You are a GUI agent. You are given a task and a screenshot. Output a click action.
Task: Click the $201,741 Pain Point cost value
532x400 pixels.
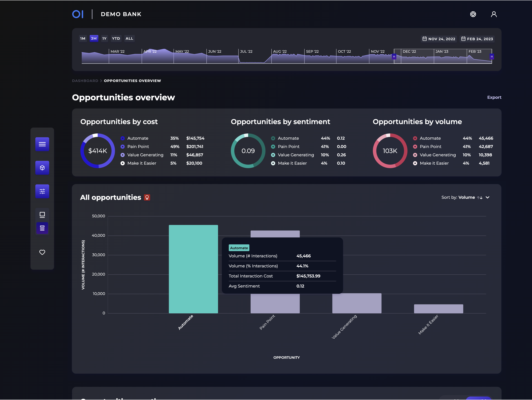point(195,147)
